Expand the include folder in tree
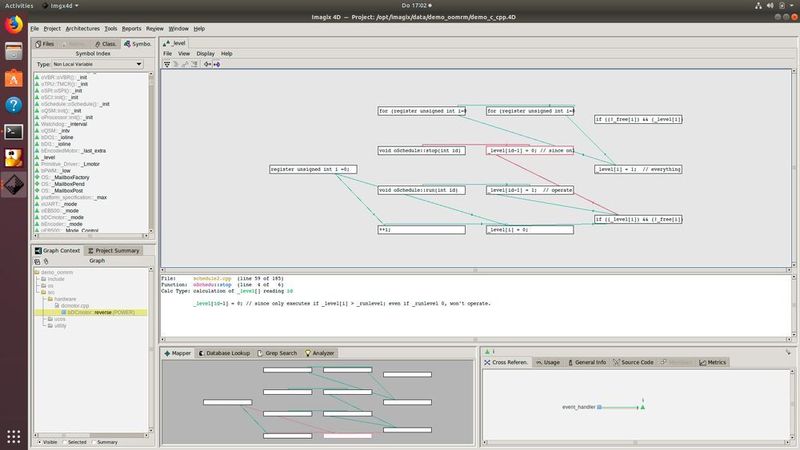This screenshot has height=450, width=800. point(43,279)
